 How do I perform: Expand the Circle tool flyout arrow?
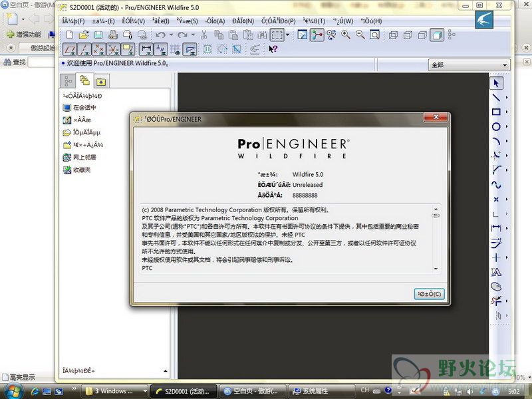[x=507, y=126]
